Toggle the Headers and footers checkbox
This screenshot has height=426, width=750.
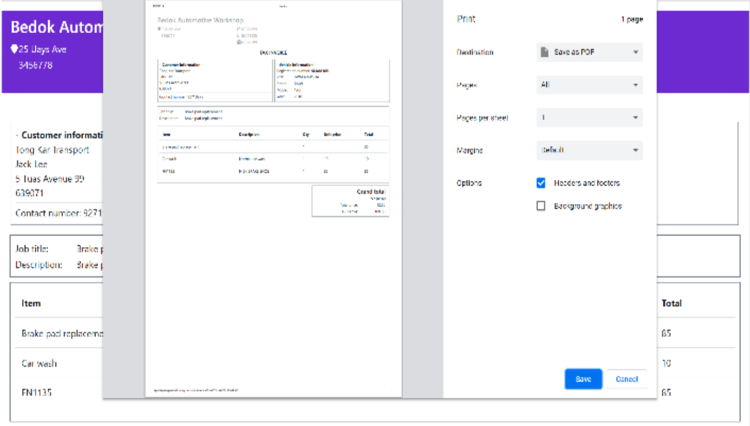point(541,183)
